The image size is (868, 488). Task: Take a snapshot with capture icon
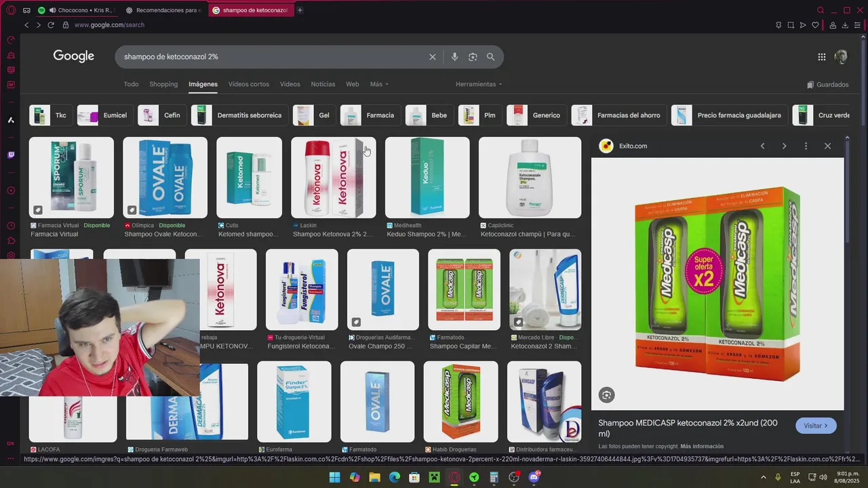click(791, 25)
